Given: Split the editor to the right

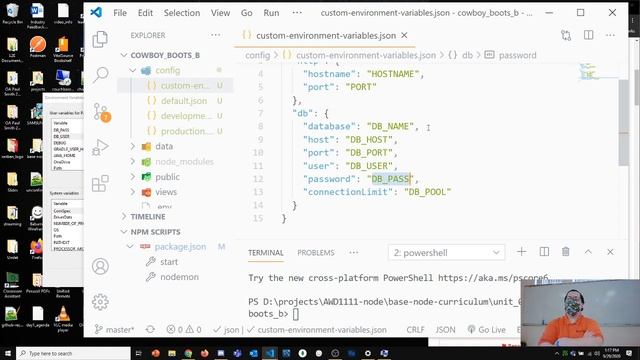Looking at the screenshot, I should (x=589, y=36).
